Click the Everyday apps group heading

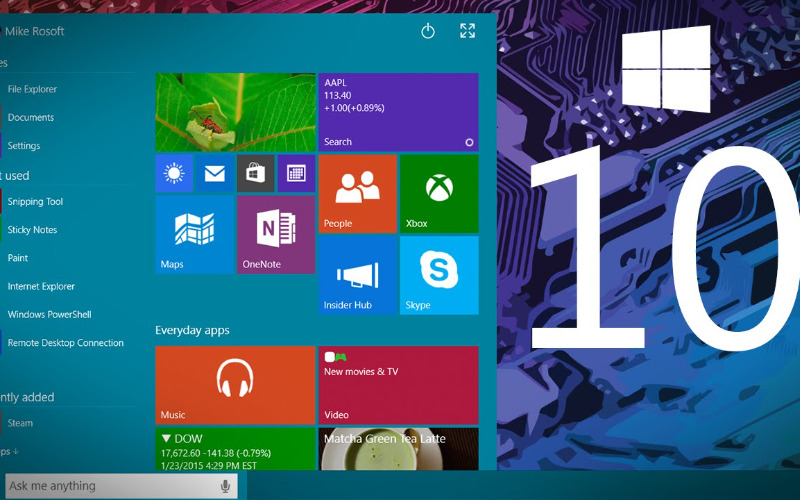click(x=192, y=330)
